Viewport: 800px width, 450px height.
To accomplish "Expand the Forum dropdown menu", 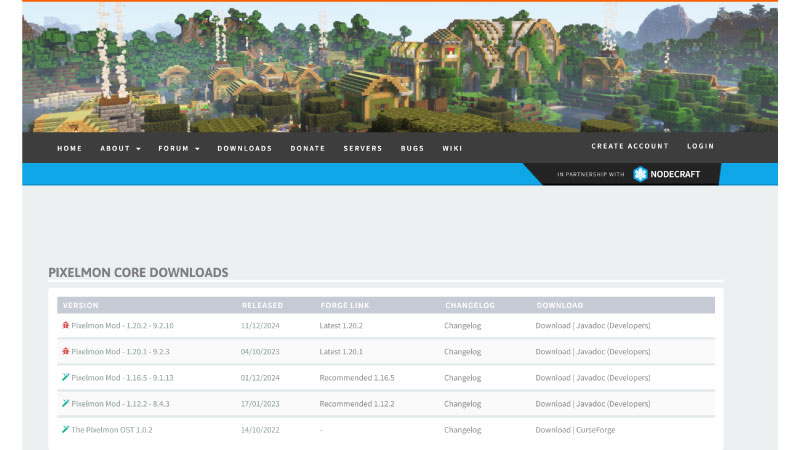I will 179,148.
